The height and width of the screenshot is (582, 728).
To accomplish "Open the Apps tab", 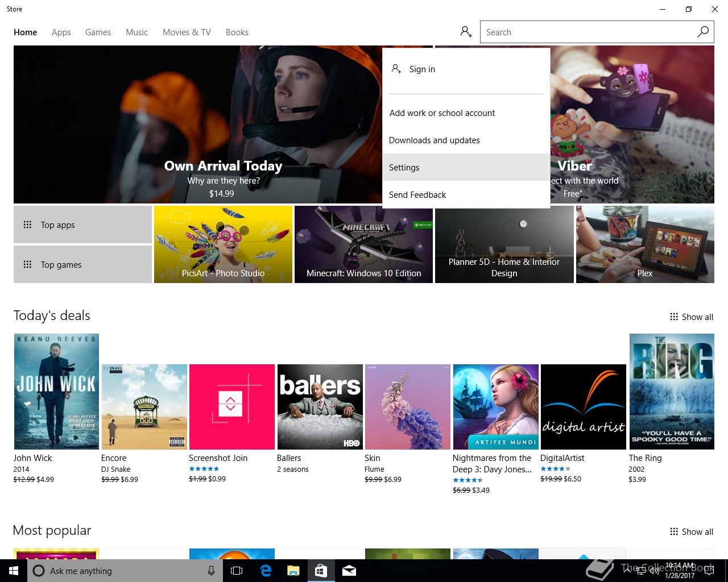I will pyautogui.click(x=61, y=32).
